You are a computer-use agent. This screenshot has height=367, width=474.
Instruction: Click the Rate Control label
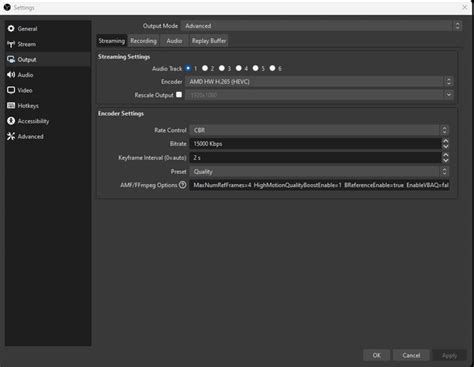[x=170, y=130]
